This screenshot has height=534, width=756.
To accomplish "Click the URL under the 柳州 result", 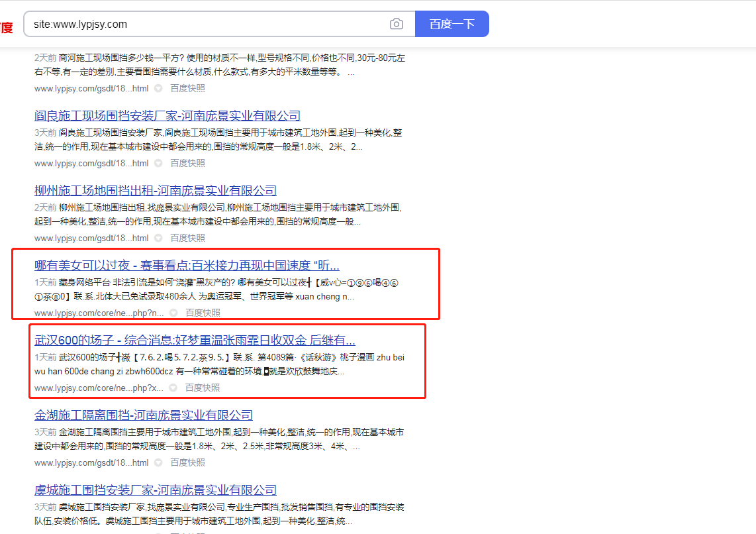I will point(91,238).
